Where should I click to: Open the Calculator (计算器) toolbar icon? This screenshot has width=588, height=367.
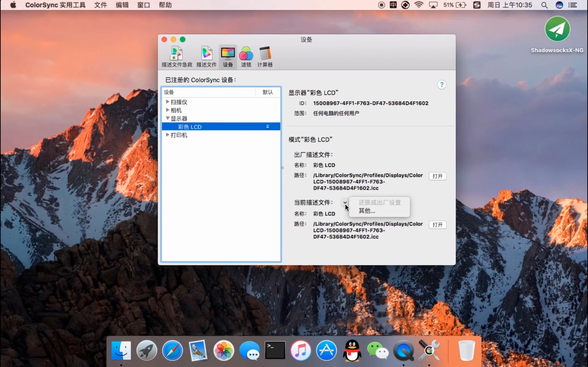(265, 57)
